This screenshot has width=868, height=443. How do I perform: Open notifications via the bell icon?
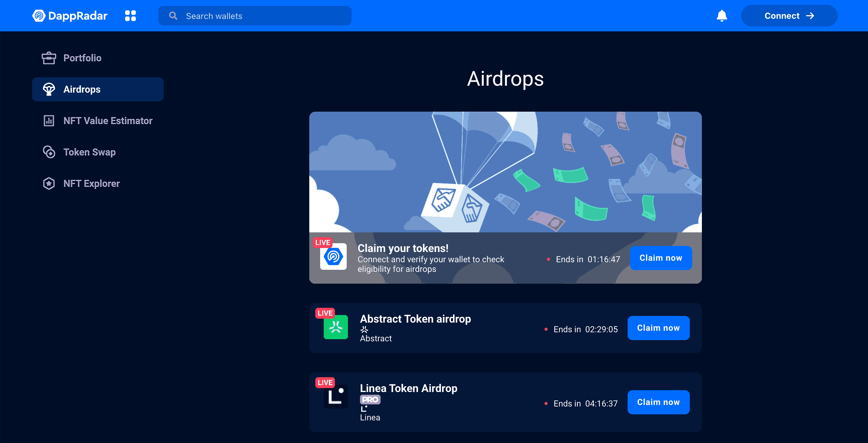click(722, 15)
